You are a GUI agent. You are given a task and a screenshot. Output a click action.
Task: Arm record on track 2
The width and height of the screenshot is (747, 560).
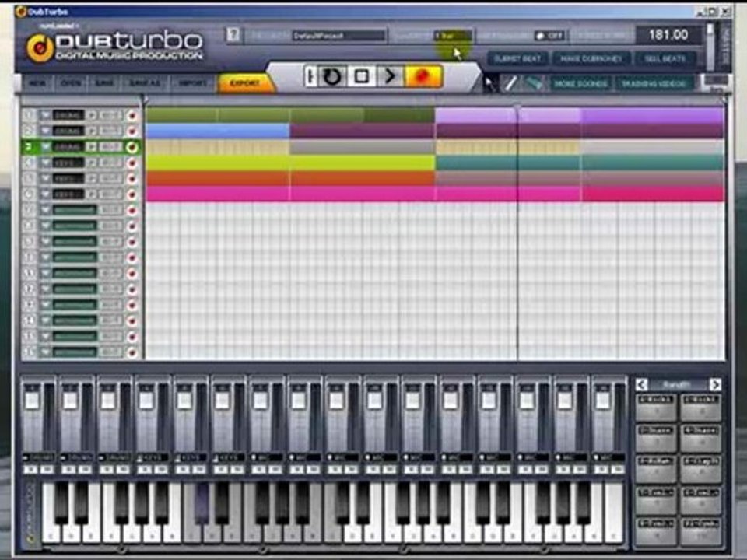click(x=132, y=131)
